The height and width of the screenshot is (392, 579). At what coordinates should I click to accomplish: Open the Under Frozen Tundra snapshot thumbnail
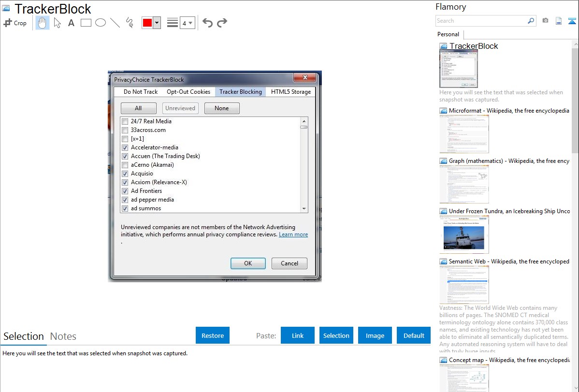point(464,234)
